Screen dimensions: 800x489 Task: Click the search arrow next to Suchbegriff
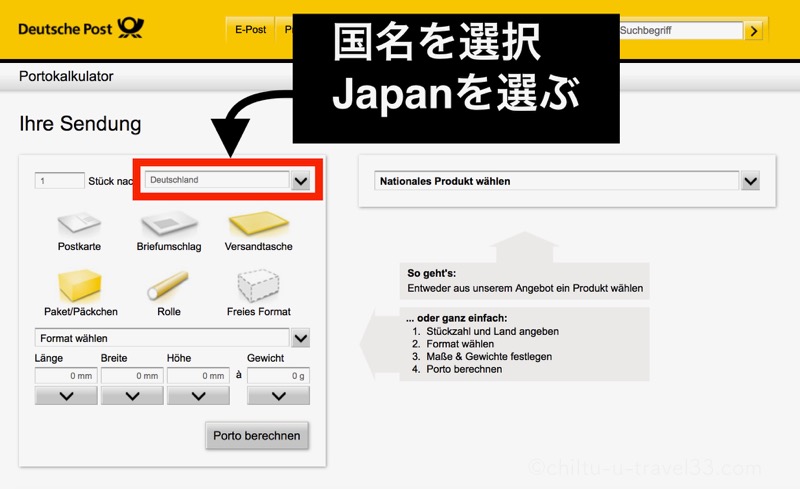click(x=754, y=31)
